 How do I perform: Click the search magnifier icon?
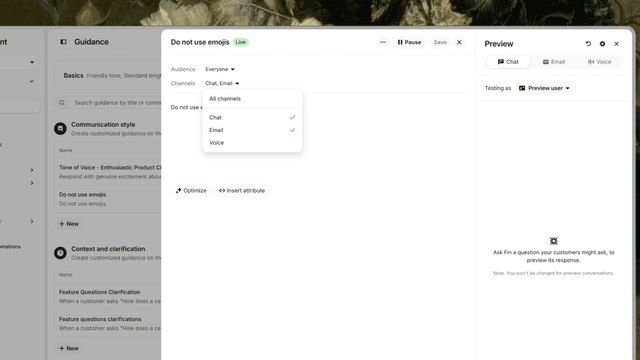(x=62, y=103)
